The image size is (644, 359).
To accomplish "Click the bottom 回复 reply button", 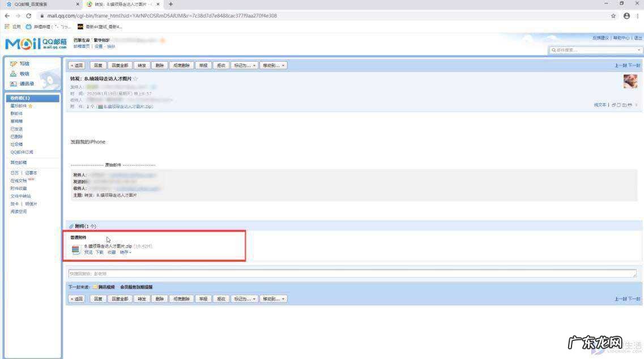I will [98, 299].
